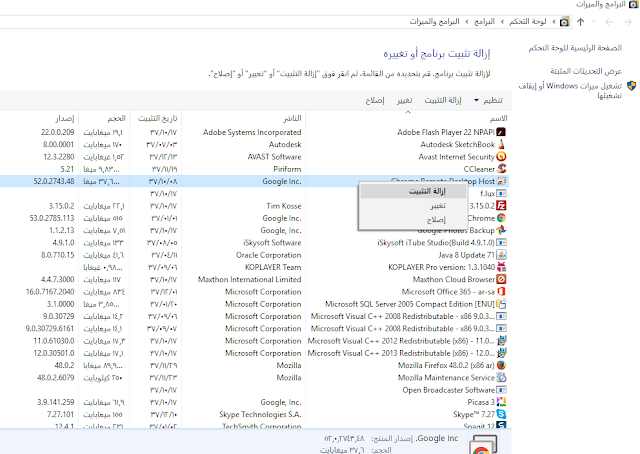Choose تغيير in context menu
Screen dimensions: 640x454
[413, 205]
